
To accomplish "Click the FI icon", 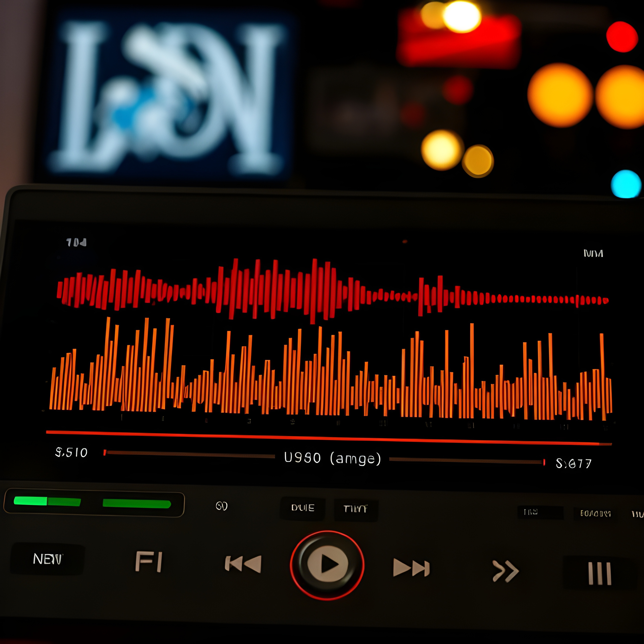I will click(x=149, y=561).
